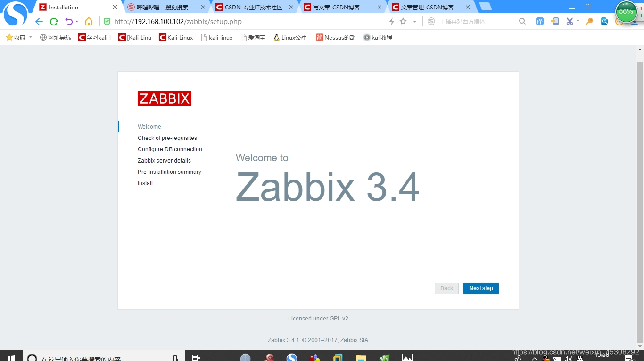
Task: Open the translate tool icon
Action: pyautogui.click(x=540, y=21)
